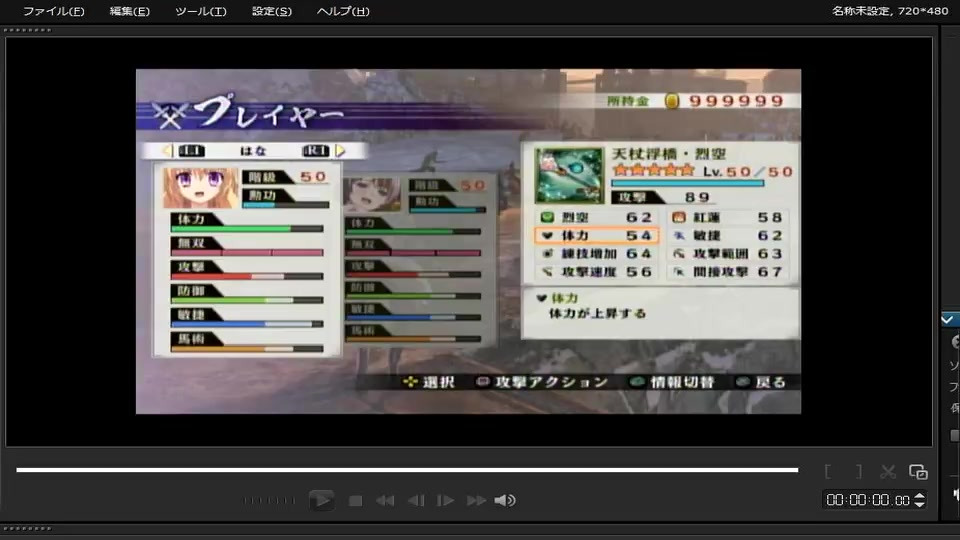The width and height of the screenshot is (960, 540).
Task: Click the 階級 50 rank label of はな
Action: pyautogui.click(x=285, y=177)
